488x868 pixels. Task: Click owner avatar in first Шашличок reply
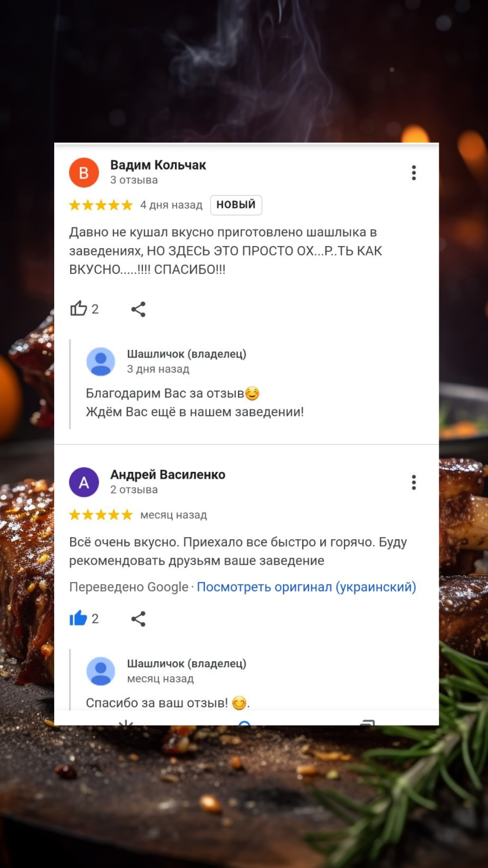point(101,362)
